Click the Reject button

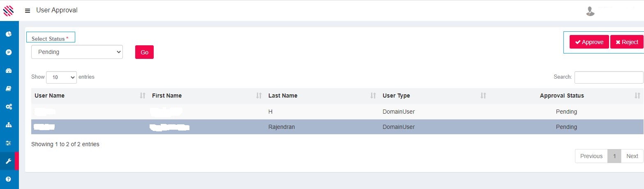click(x=627, y=42)
